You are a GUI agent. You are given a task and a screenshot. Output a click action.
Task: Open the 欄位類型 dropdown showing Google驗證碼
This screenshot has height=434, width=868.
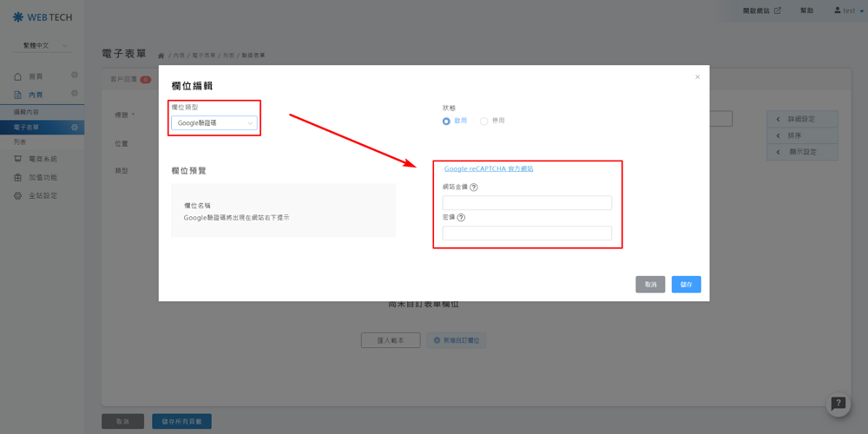(214, 123)
